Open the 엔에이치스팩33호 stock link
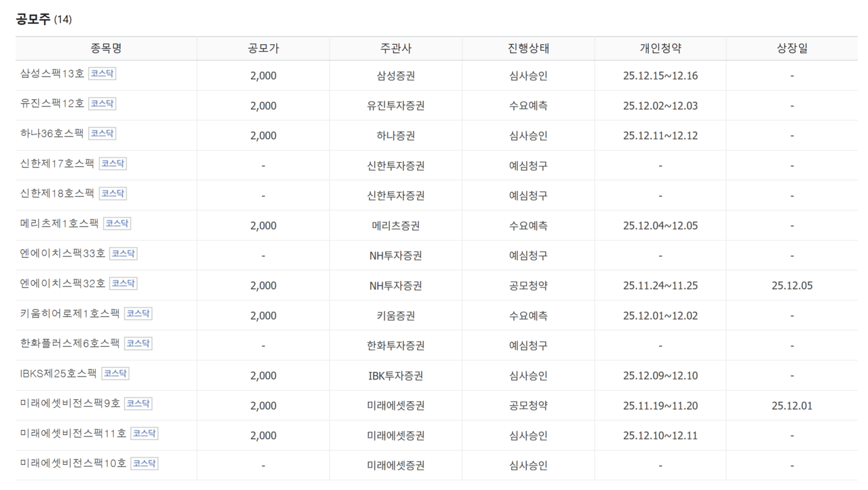 62,253
